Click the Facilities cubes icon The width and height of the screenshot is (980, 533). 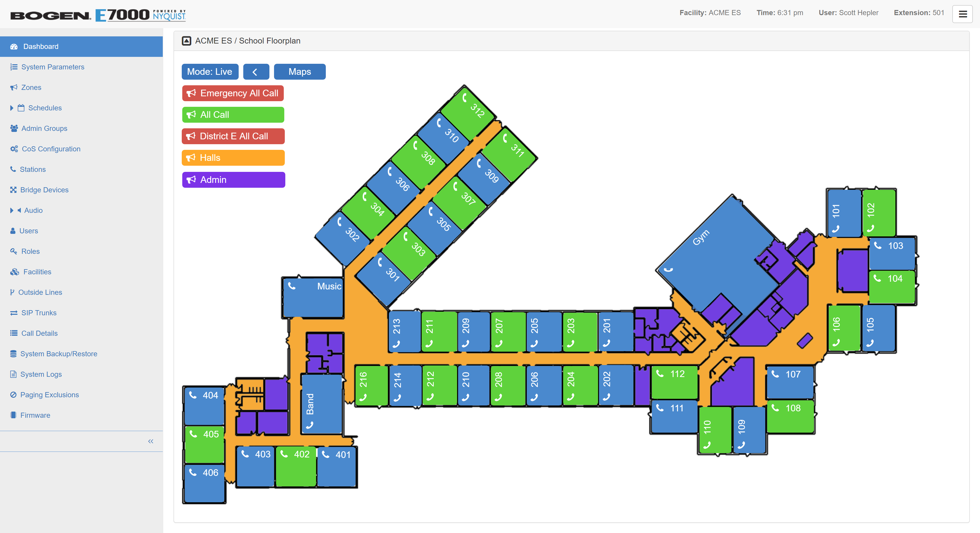(x=14, y=272)
